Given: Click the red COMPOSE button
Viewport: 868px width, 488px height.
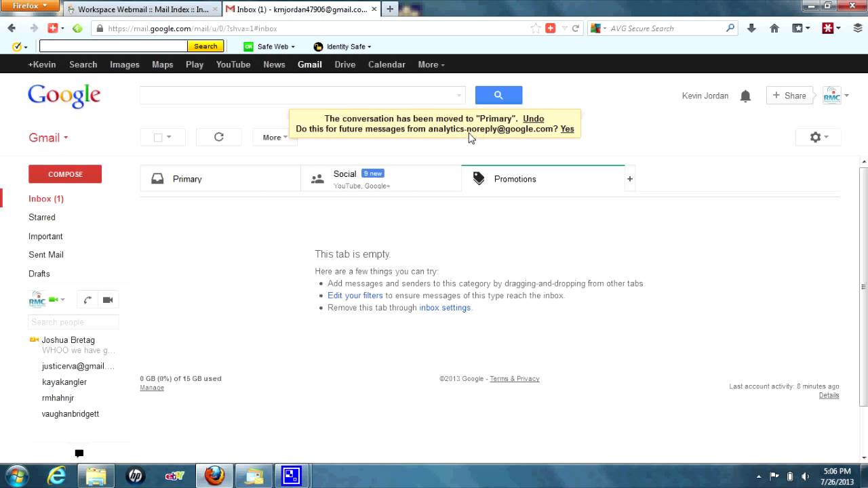Looking at the screenshot, I should click(65, 174).
